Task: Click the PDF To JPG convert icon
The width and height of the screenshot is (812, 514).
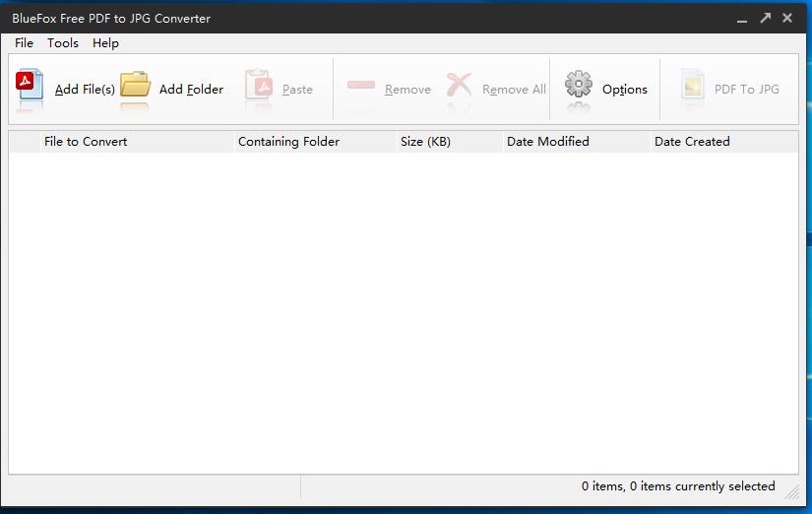Action: click(x=693, y=87)
